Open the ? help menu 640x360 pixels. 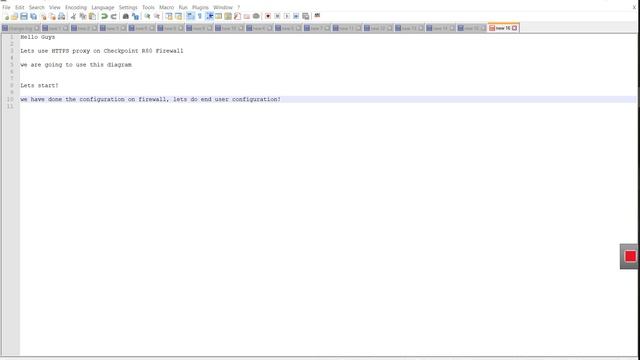coord(239,7)
